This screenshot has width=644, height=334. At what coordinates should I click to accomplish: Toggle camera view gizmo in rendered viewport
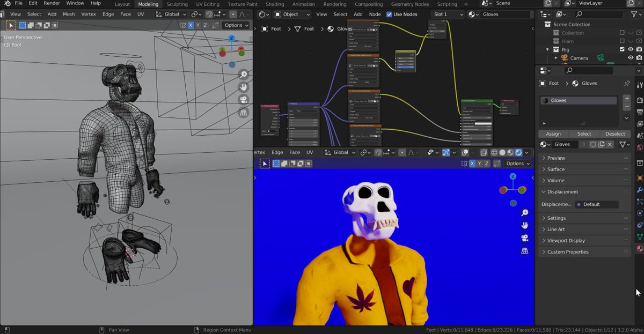525,238
